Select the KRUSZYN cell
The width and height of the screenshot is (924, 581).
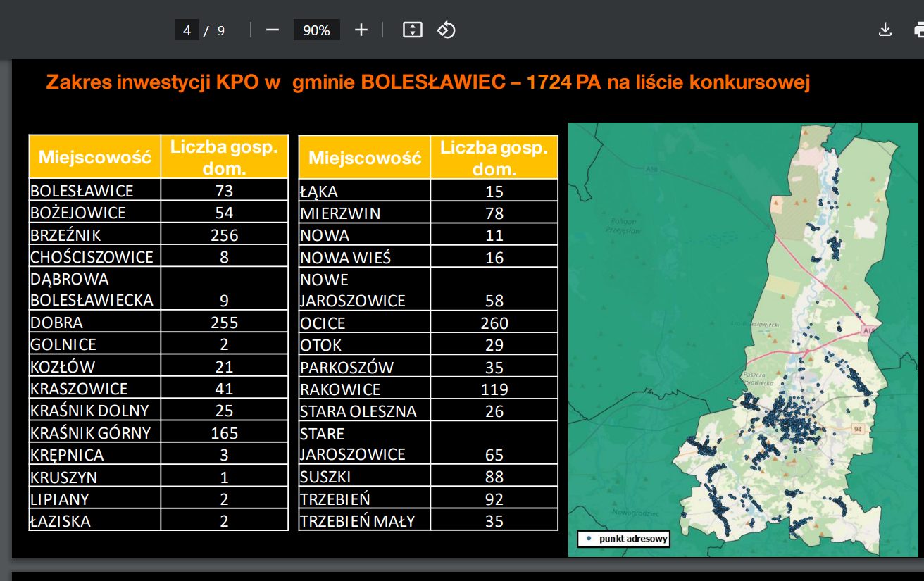[94, 477]
